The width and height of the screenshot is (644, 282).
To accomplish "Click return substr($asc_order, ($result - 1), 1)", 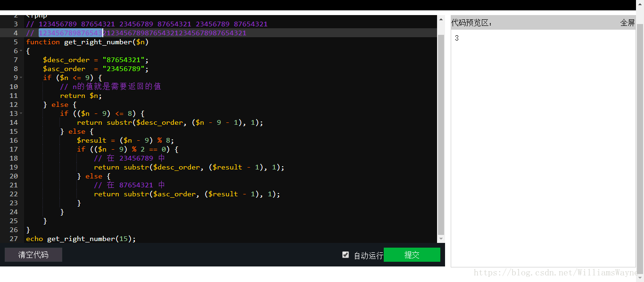I will click(187, 194).
